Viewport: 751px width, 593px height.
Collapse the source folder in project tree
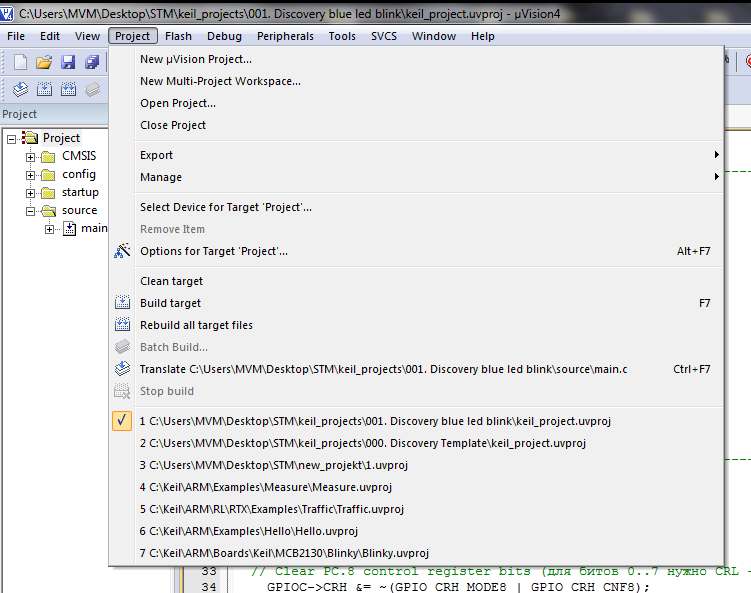31,211
